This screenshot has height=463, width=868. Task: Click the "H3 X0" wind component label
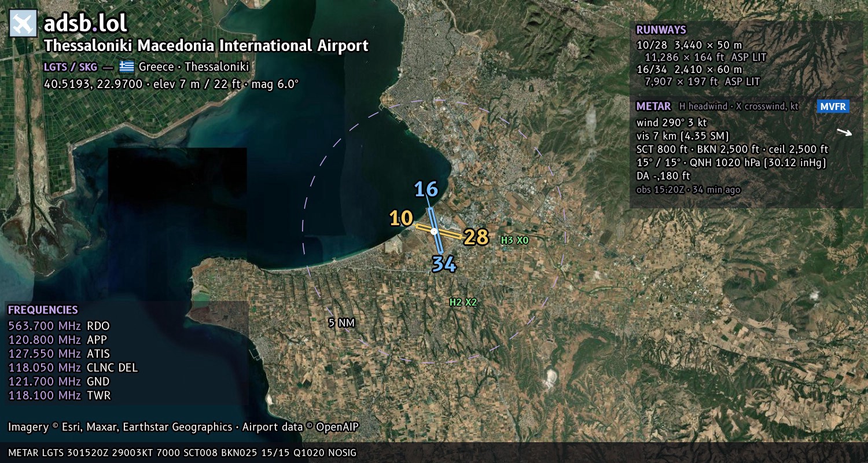click(514, 240)
